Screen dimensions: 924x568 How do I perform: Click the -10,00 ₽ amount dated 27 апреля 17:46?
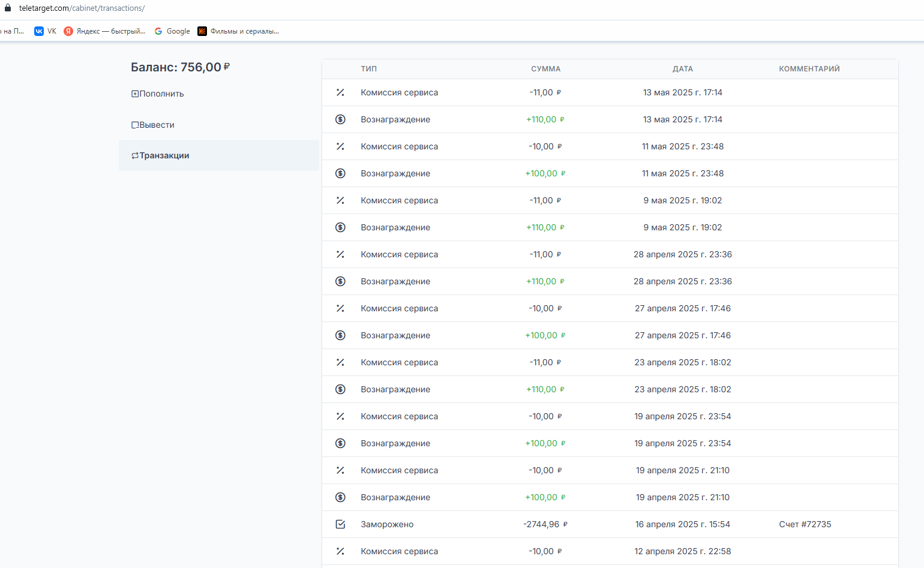pyautogui.click(x=545, y=308)
